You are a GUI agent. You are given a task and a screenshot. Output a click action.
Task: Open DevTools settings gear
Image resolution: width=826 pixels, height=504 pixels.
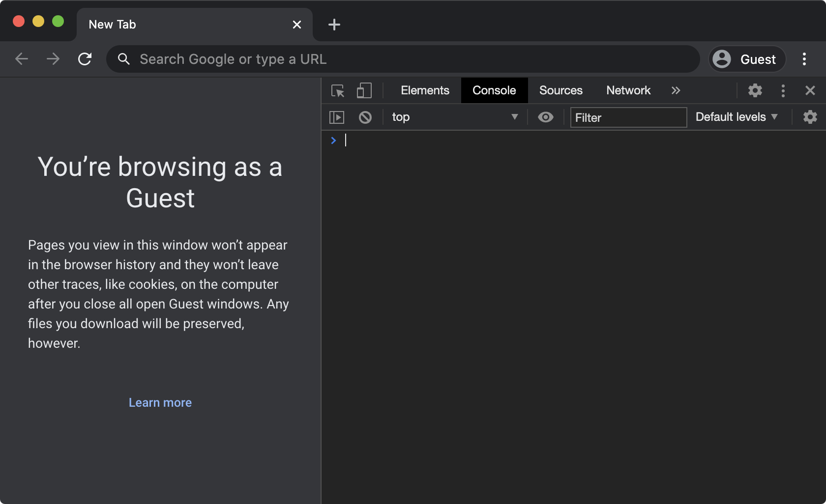point(755,90)
